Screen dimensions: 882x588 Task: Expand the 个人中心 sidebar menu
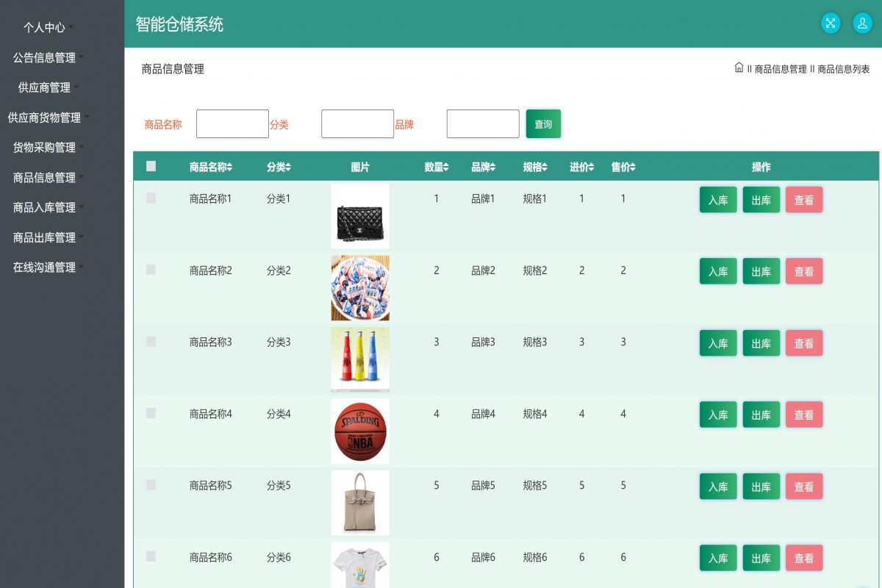pyautogui.click(x=46, y=28)
